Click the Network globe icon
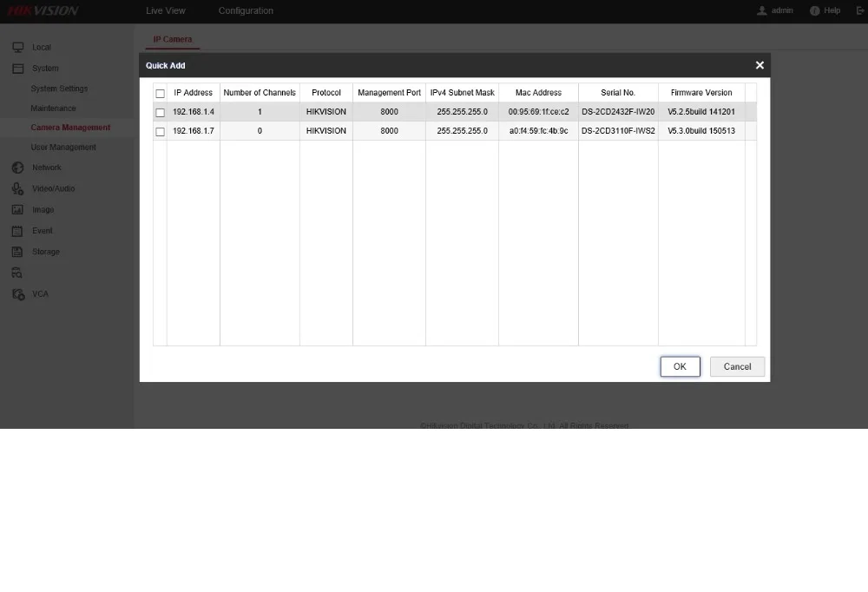Viewport: 868px width, 592px height. click(17, 168)
